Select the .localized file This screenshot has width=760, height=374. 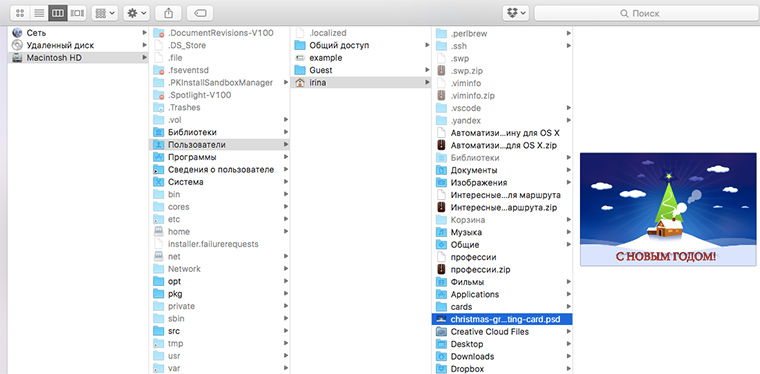click(361, 33)
